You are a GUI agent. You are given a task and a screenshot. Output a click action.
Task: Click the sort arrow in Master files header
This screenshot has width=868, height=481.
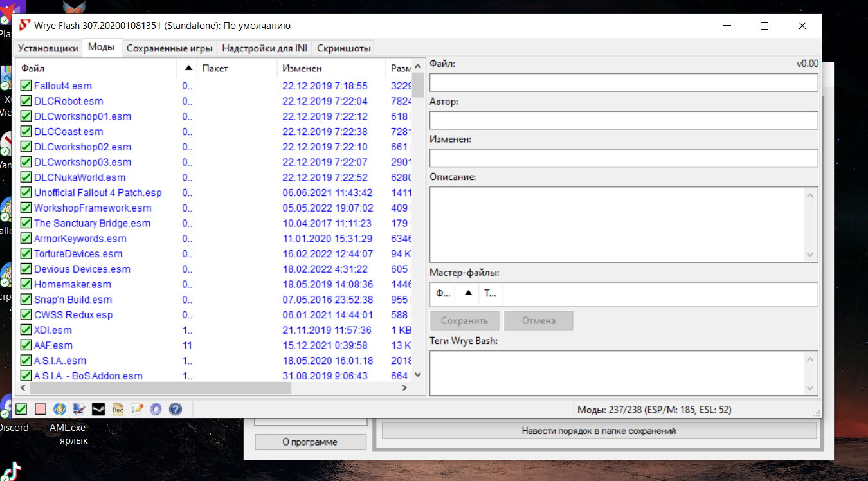[468, 293]
